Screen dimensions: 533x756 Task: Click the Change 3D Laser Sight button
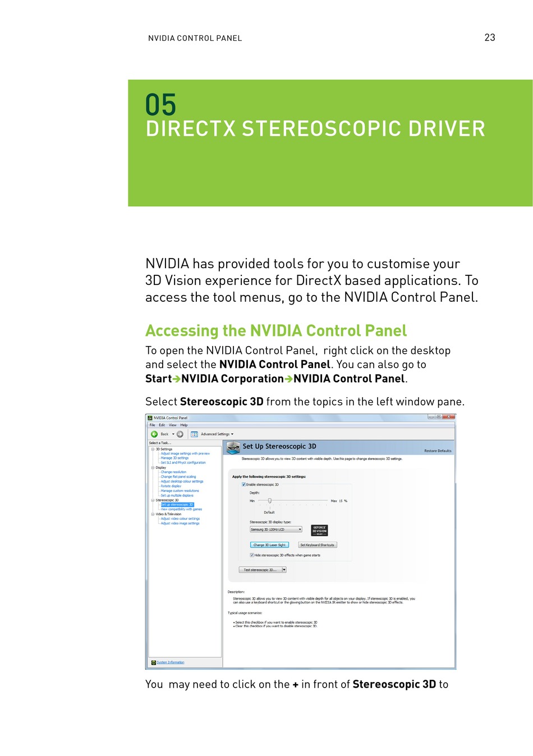pos(269,545)
